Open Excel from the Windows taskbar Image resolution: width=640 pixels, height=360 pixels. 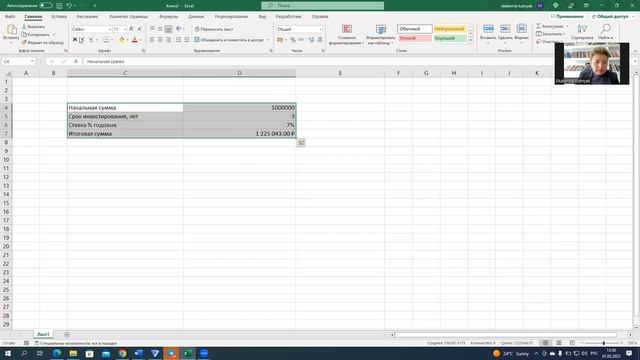click(188, 353)
